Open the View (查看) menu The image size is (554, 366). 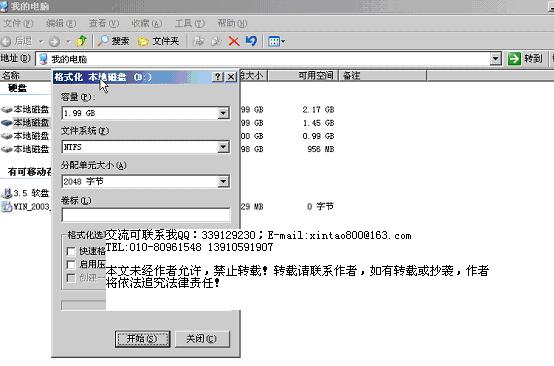(104, 23)
